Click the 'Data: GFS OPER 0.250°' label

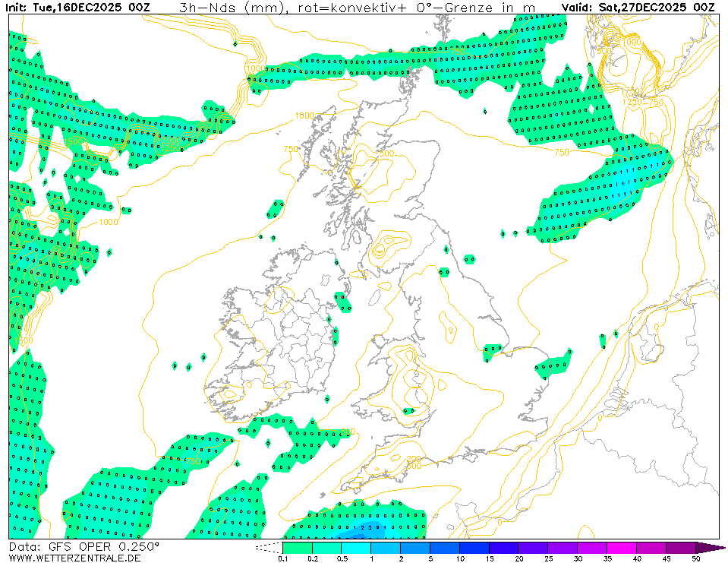point(84,546)
